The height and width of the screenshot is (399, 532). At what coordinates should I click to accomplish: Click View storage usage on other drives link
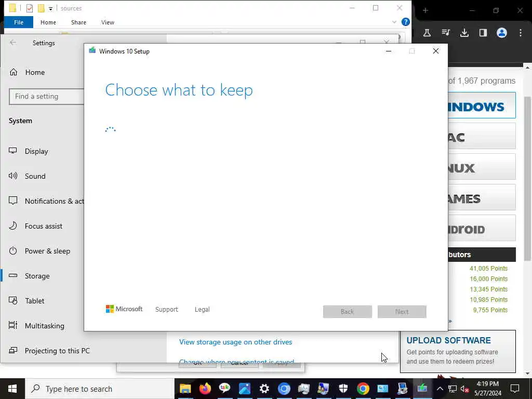(235, 342)
